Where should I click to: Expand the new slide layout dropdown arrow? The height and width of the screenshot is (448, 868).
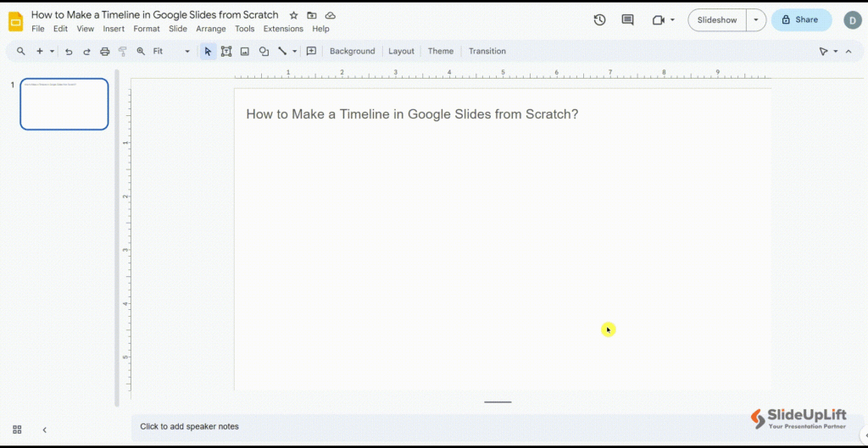pos(52,51)
